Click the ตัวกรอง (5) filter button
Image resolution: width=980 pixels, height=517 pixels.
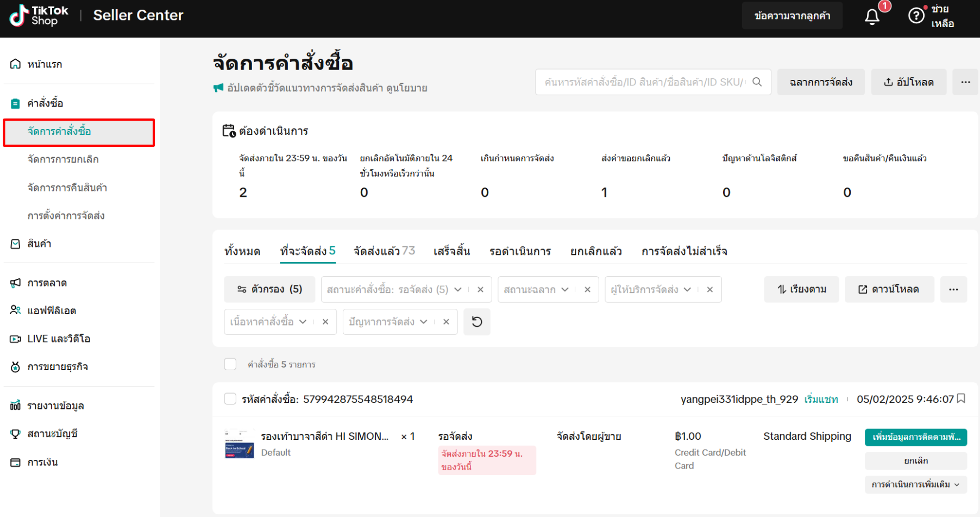269,289
